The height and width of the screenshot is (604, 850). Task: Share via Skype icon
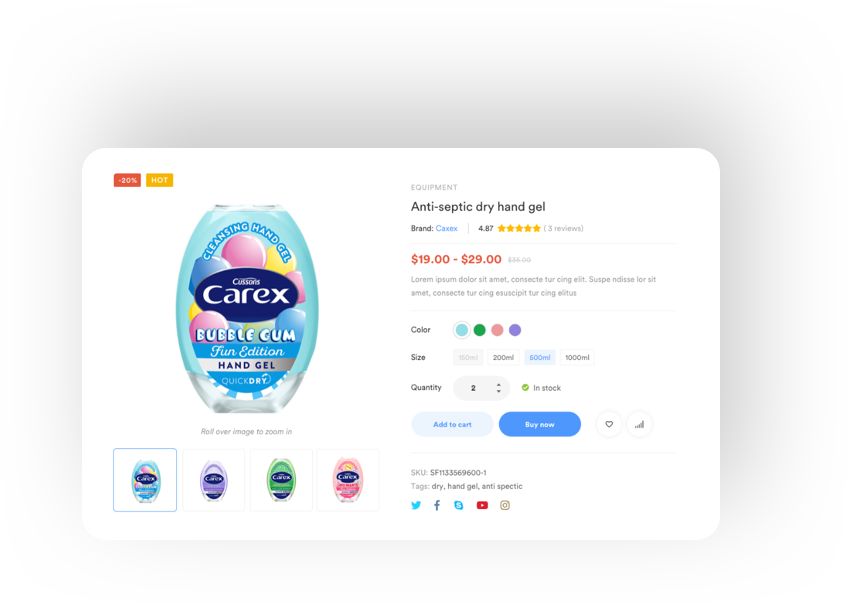[x=459, y=505]
